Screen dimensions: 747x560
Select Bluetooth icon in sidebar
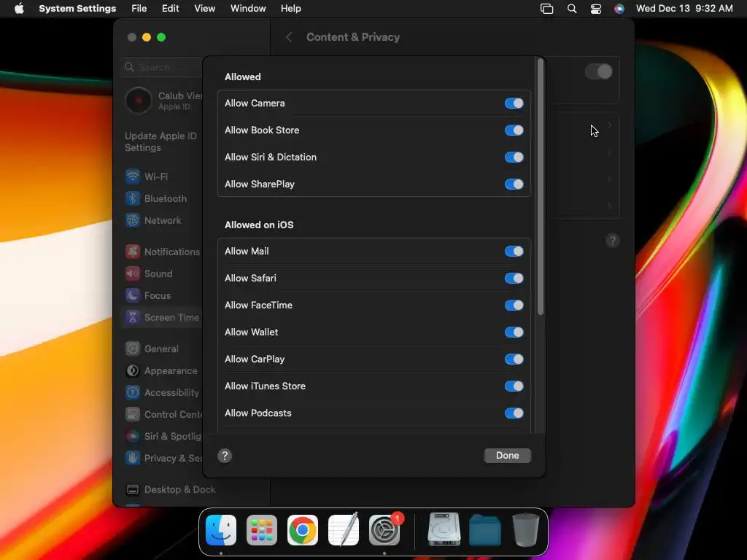tap(133, 198)
